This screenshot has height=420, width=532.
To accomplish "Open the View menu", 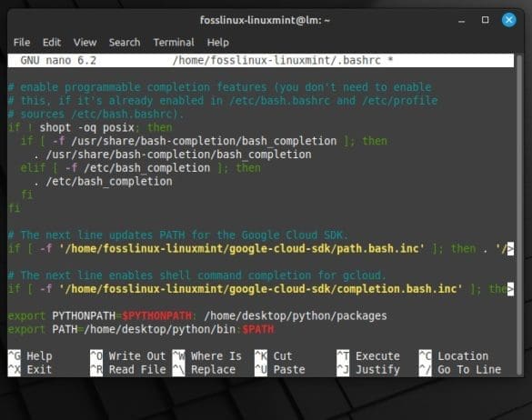I will 85,43.
